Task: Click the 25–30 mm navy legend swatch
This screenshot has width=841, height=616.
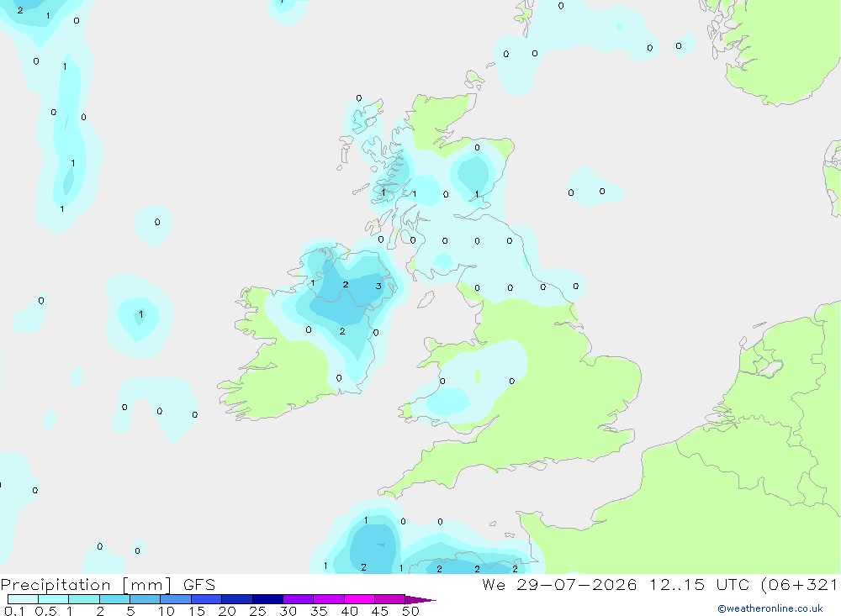Action: 267,599
